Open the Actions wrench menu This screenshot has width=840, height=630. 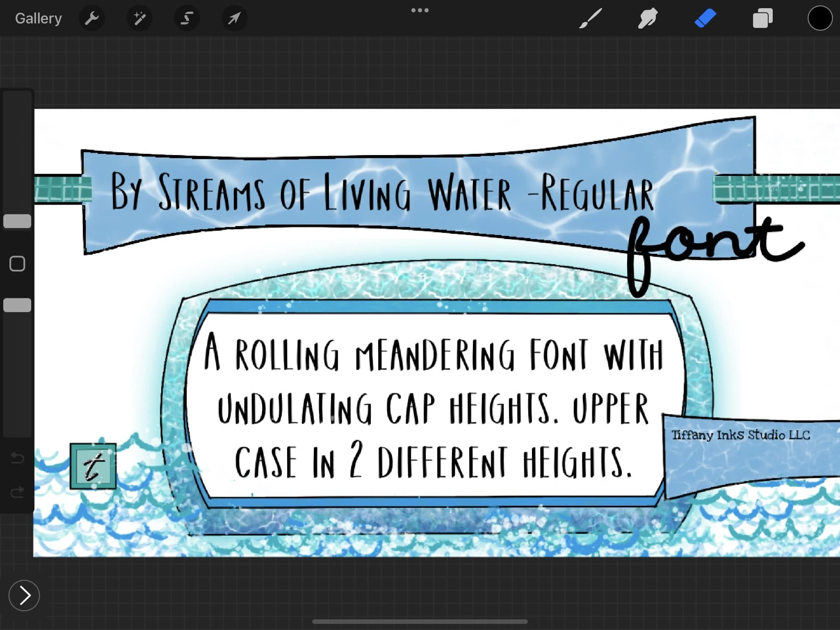[92, 18]
